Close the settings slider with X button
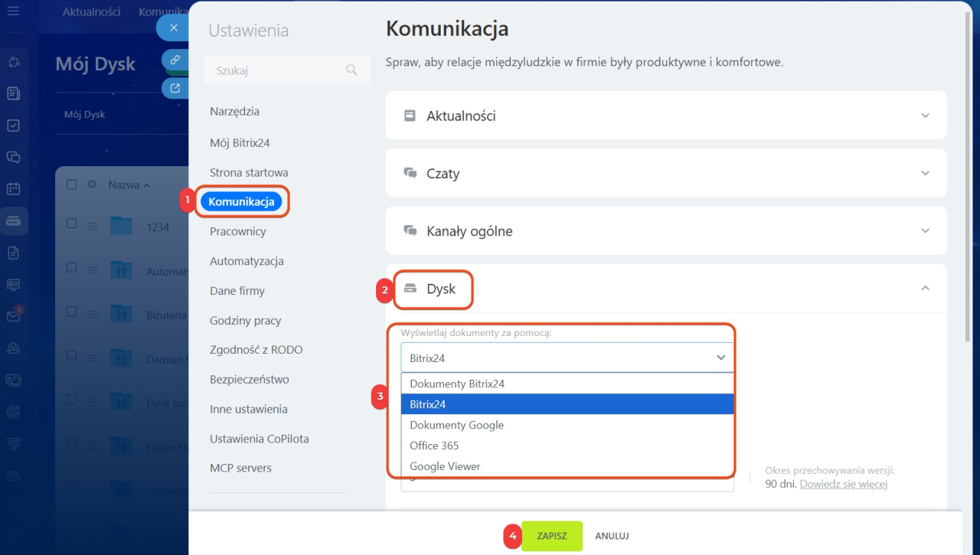 pyautogui.click(x=174, y=28)
